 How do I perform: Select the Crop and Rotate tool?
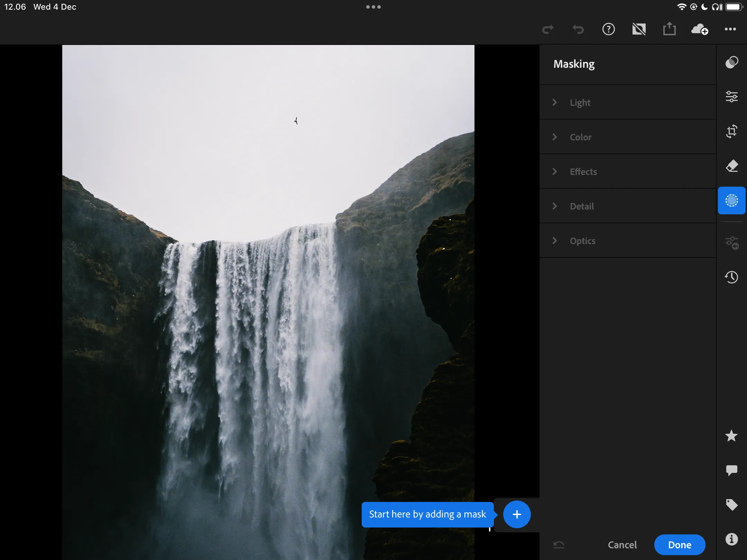tap(732, 131)
